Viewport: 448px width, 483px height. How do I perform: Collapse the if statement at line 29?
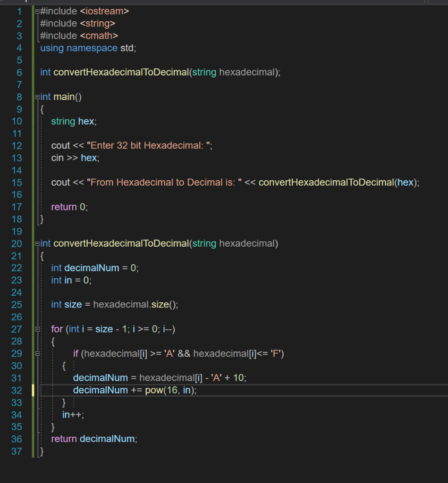[36, 353]
